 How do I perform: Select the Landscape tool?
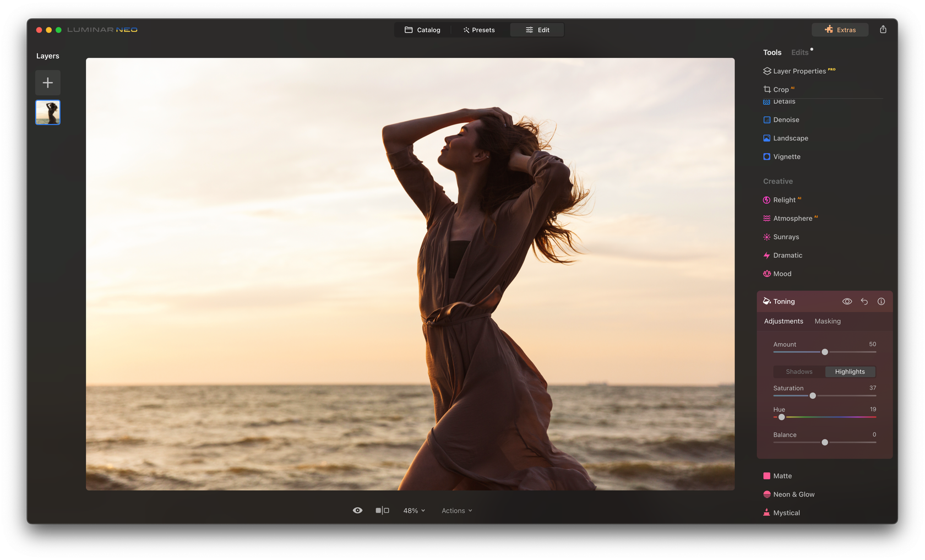(791, 138)
